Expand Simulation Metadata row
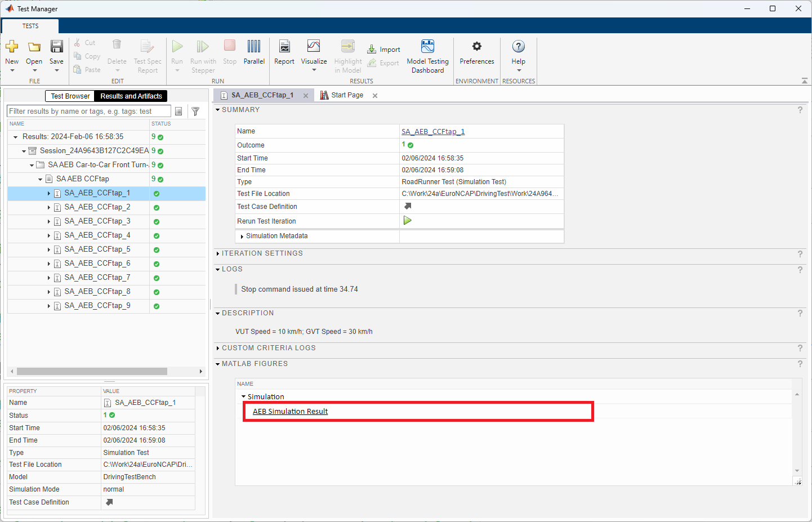The height and width of the screenshot is (522, 812). (242, 237)
